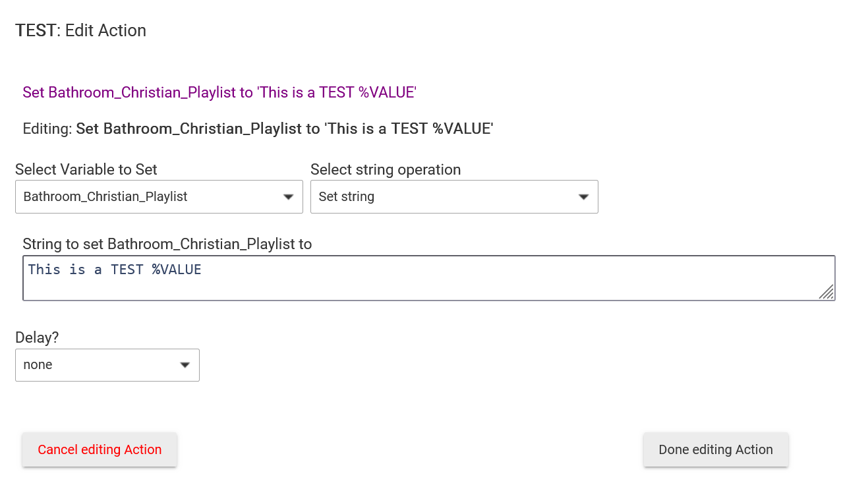
Task: Click the bold Editing description line
Action: [x=284, y=129]
